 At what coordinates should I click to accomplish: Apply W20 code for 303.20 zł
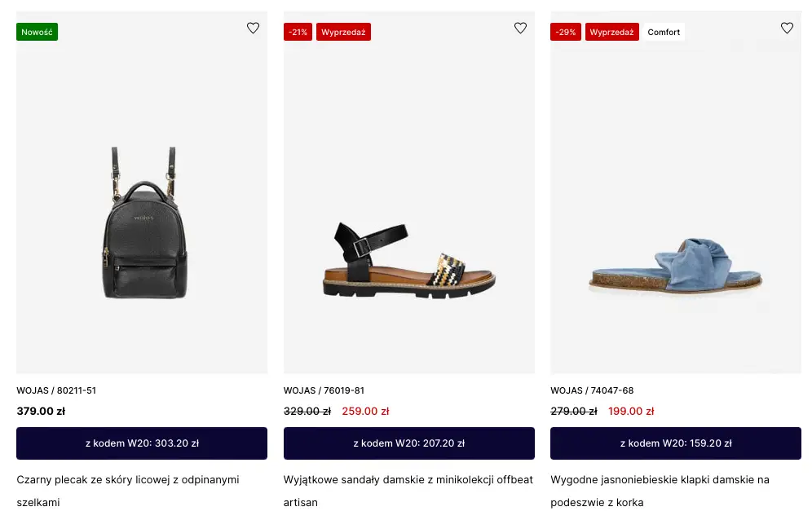[x=142, y=443]
